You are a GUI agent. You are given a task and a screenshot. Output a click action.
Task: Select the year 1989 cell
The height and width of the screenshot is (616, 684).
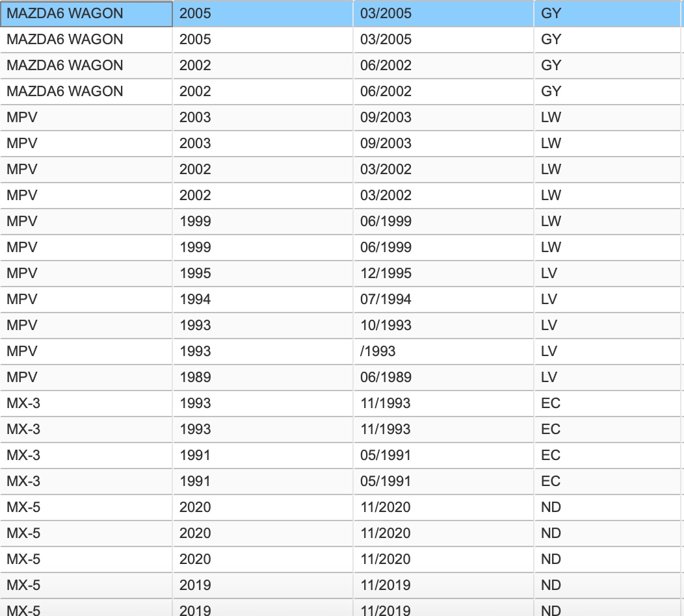(263, 378)
